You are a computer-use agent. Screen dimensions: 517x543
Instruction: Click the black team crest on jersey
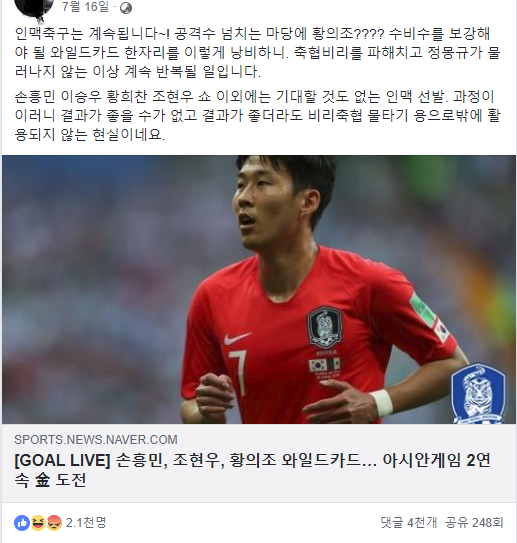(x=325, y=328)
